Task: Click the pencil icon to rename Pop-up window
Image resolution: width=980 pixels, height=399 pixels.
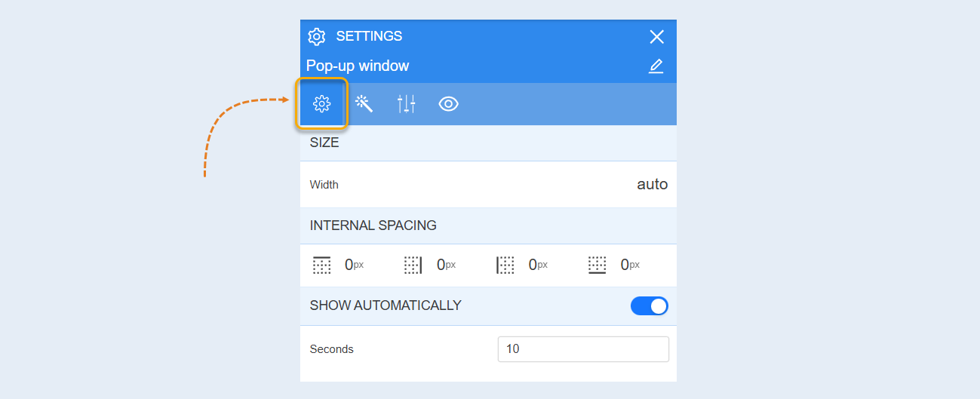Action: (656, 66)
